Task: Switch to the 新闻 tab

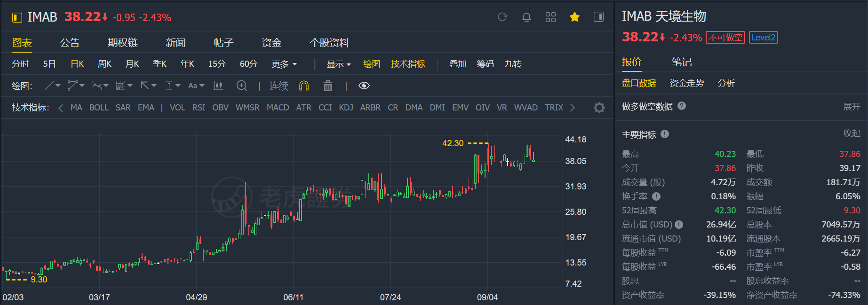Action: point(175,43)
